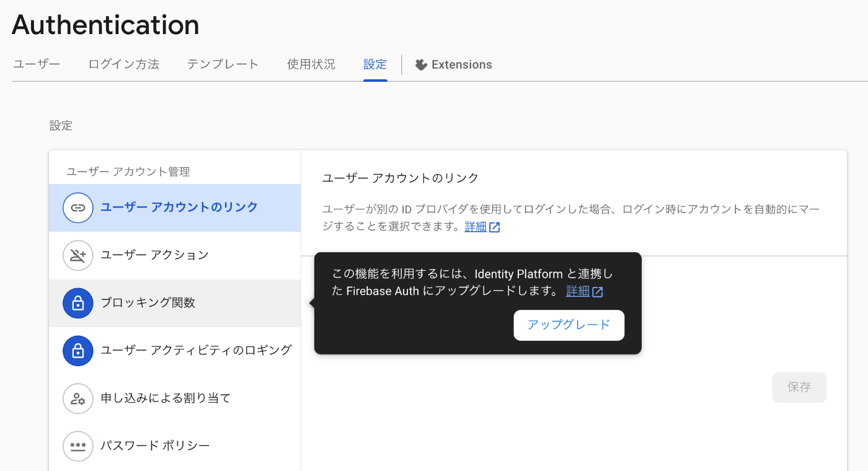Click the lock icon beside ユーザー アクティビティのロギング
868x471 pixels.
point(78,351)
